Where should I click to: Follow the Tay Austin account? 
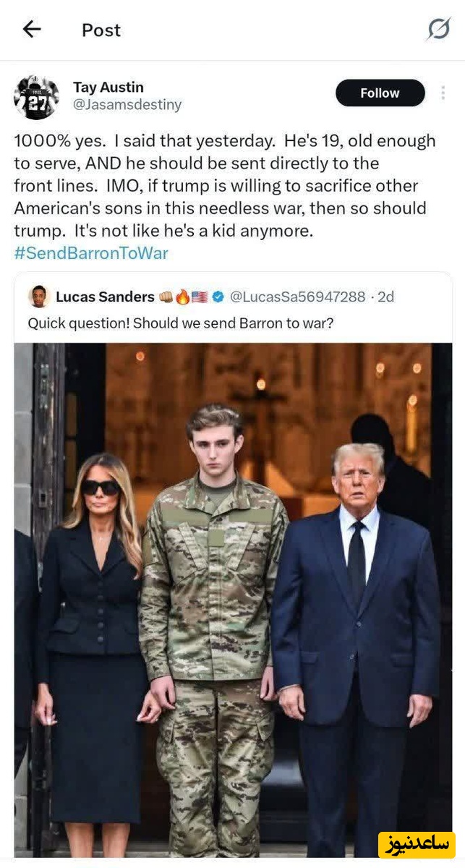380,93
